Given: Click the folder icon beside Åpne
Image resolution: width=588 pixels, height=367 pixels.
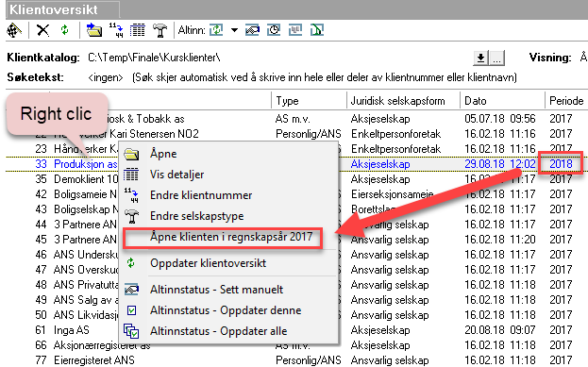Looking at the screenshot, I should point(131,154).
